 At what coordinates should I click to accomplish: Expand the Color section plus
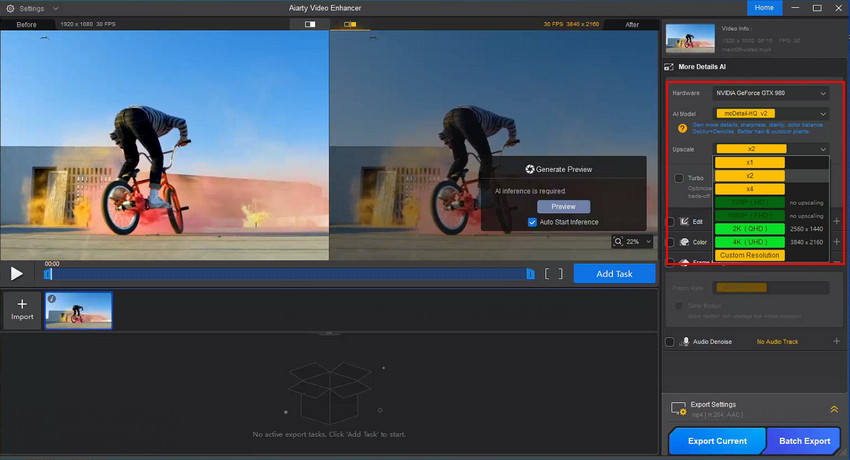pyautogui.click(x=836, y=242)
